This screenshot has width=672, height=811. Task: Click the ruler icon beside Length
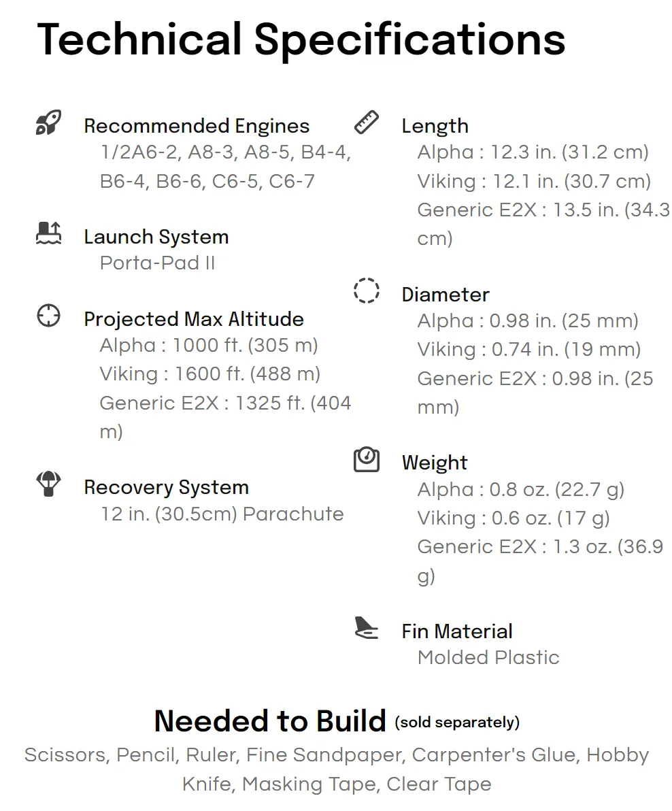pyautogui.click(x=367, y=122)
